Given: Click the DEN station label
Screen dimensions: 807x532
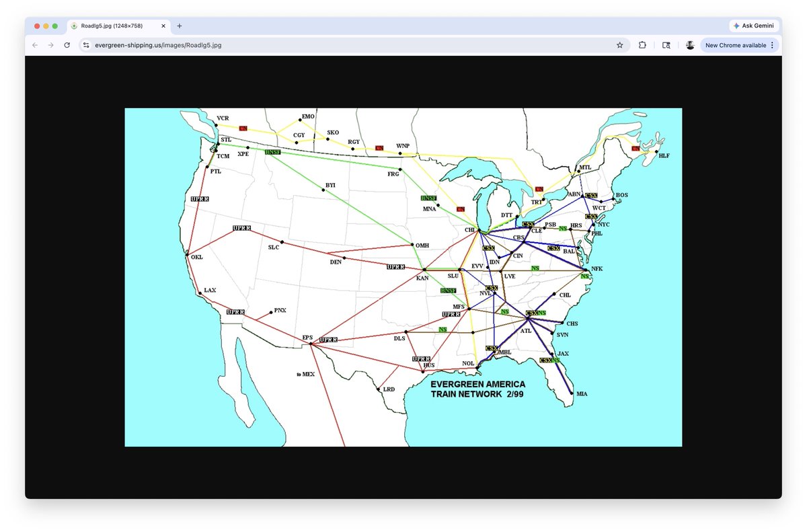Looking at the screenshot, I should point(336,262).
